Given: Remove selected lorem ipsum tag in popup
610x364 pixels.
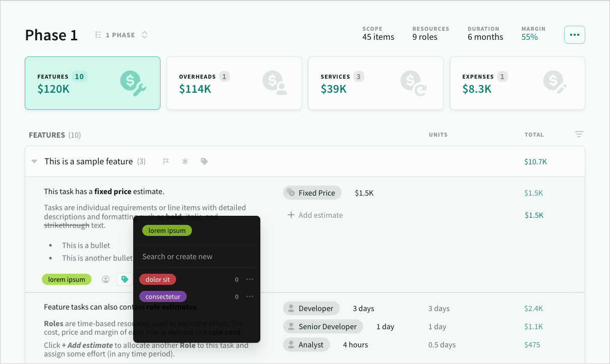Looking at the screenshot, I should [x=167, y=230].
